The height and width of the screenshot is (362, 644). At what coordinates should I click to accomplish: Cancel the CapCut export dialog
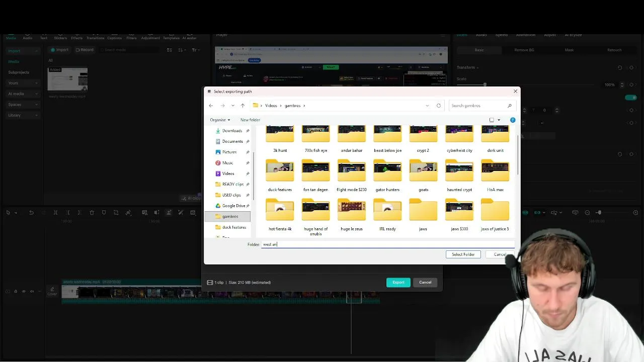tap(425, 283)
